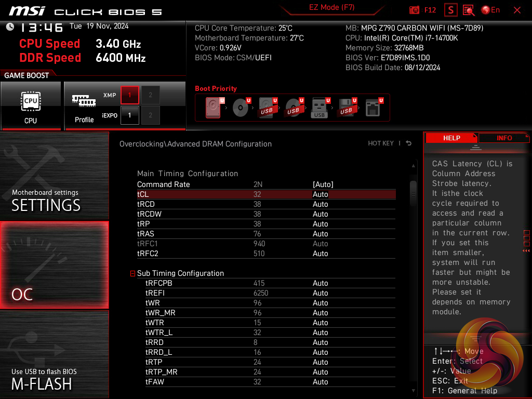Switch to EZ Mode (F7)

(332, 7)
